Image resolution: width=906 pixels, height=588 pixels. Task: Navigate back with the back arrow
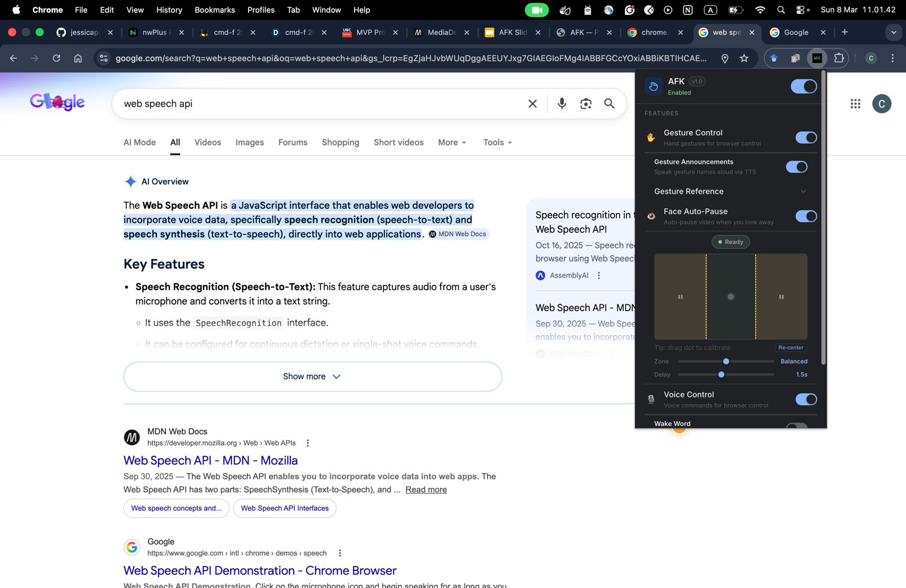point(14,58)
